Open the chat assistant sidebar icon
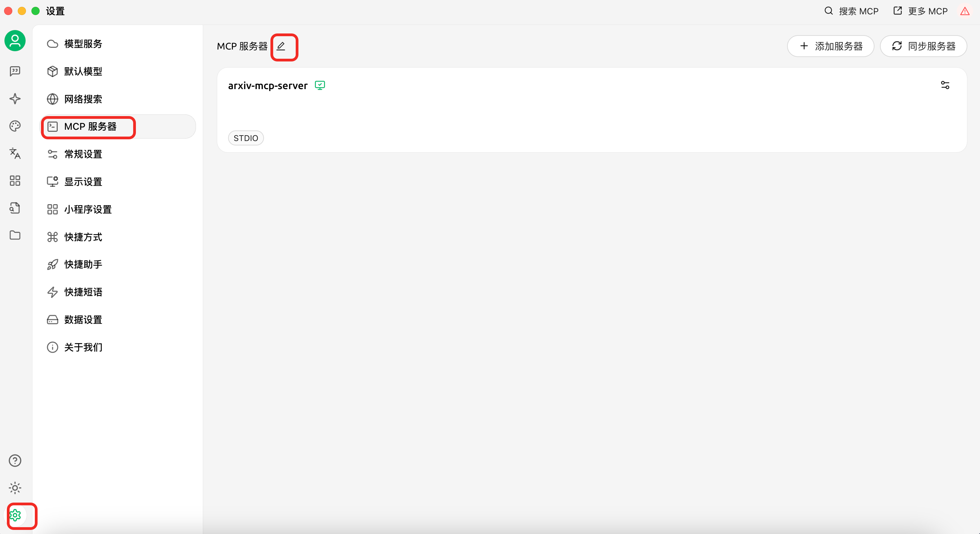 click(15, 71)
